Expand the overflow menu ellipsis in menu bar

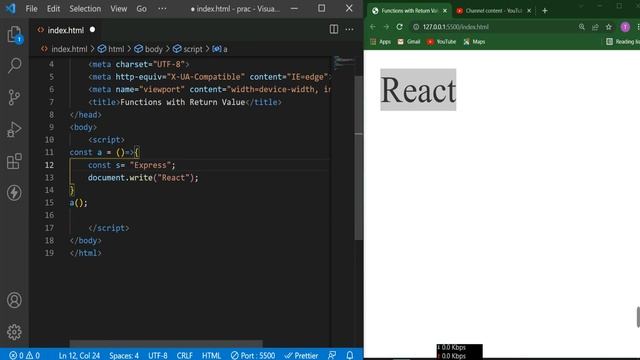162,9
